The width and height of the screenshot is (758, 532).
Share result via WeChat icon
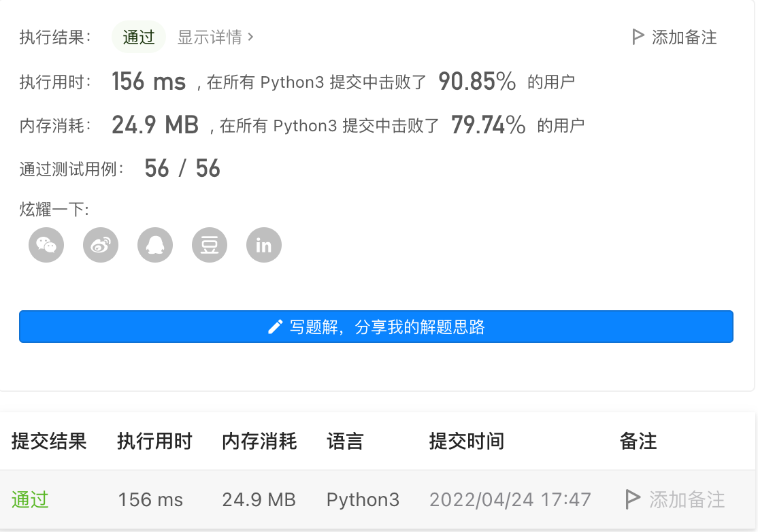[x=46, y=245]
